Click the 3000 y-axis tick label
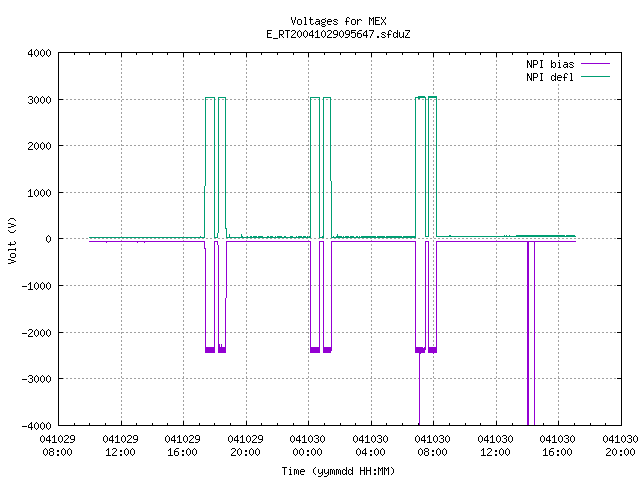 click(x=39, y=100)
